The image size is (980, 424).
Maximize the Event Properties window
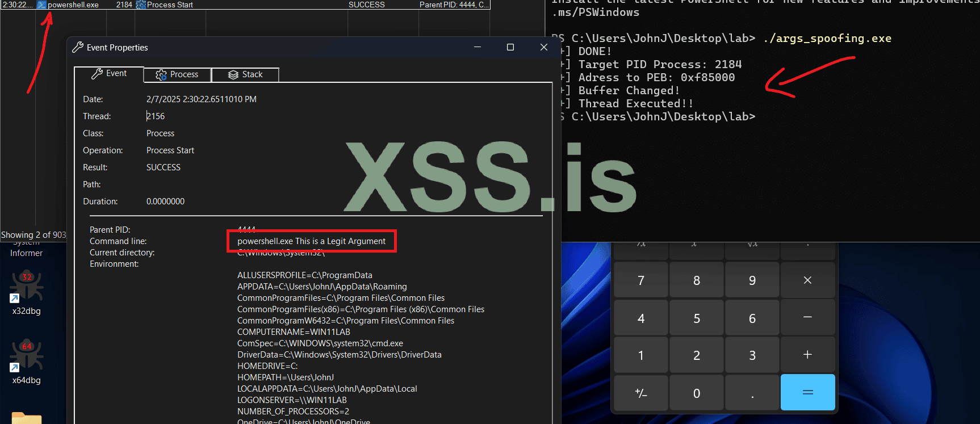coord(510,47)
